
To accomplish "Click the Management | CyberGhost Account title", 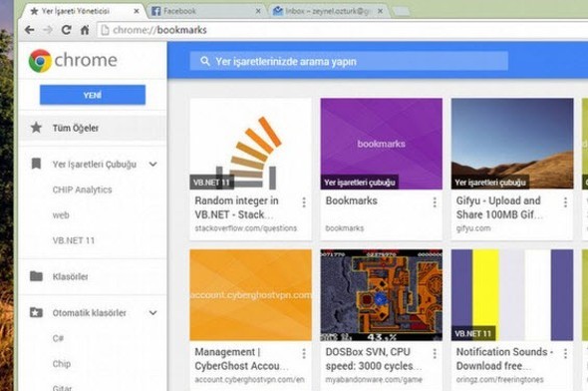I will (241, 359).
